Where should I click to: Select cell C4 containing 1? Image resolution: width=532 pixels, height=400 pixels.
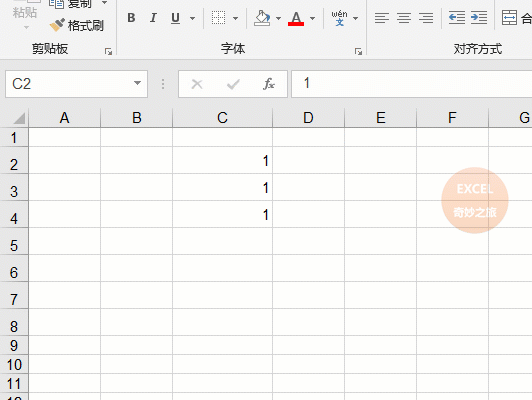click(x=222, y=214)
